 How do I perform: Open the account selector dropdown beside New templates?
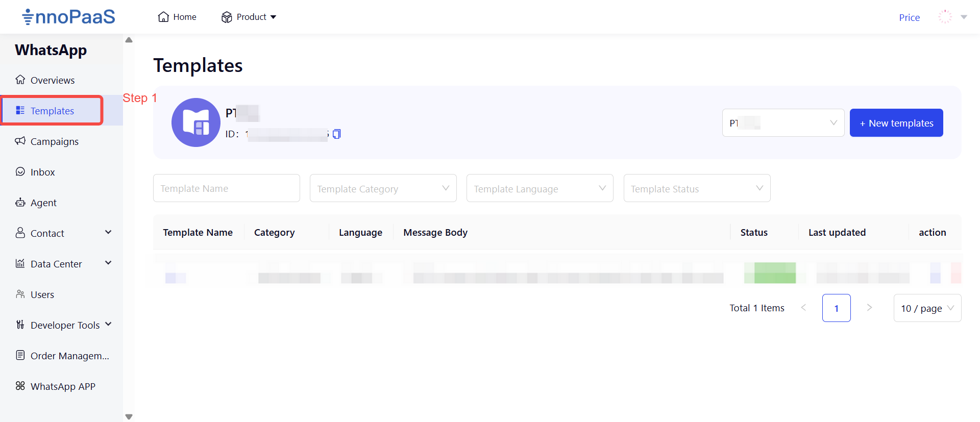coord(783,122)
